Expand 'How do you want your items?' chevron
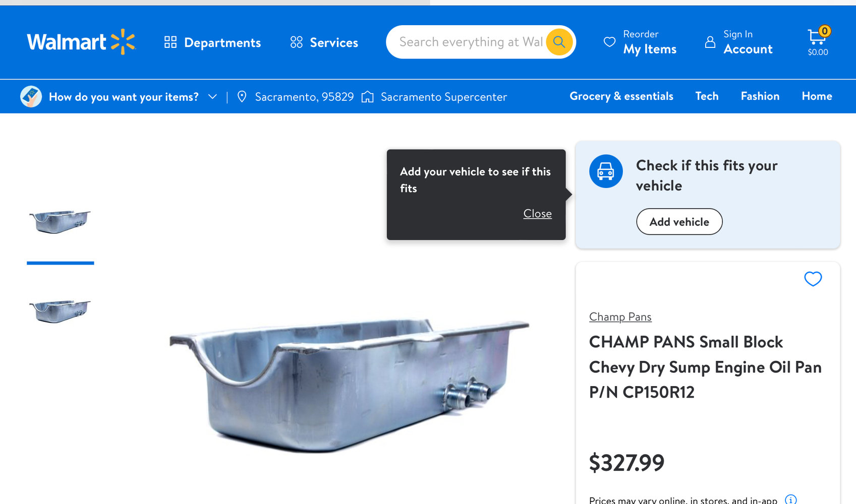 [x=213, y=96]
